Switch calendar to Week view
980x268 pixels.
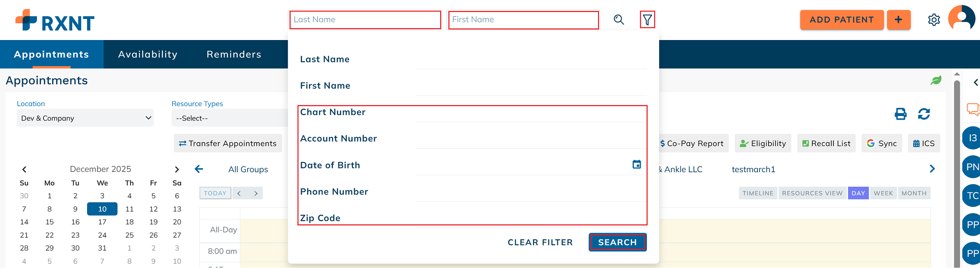(x=883, y=193)
